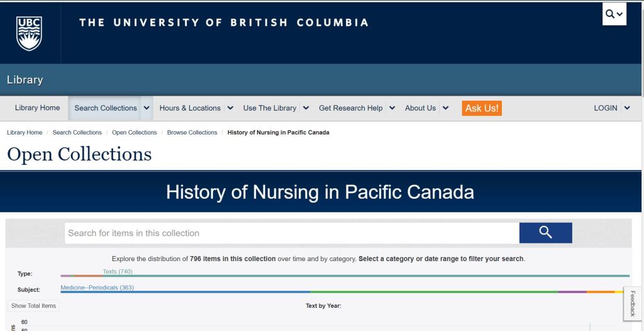Expand the Hours & Locations dropdown arrow

(230, 108)
